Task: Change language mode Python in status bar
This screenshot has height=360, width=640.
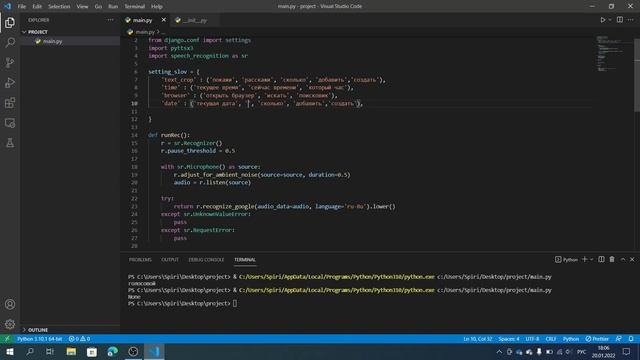Action: pos(571,339)
